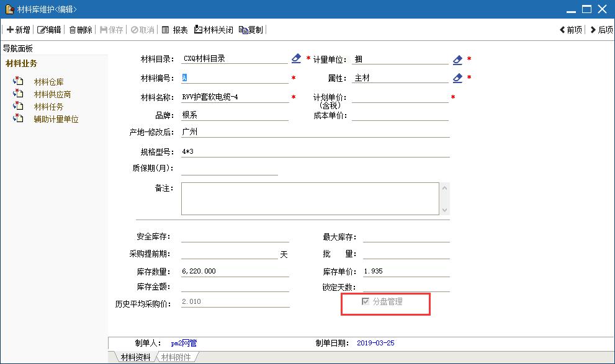Screen dimensions: 615x364
Task: Select 材料供应商 in navigation panel
Action: tap(52, 94)
